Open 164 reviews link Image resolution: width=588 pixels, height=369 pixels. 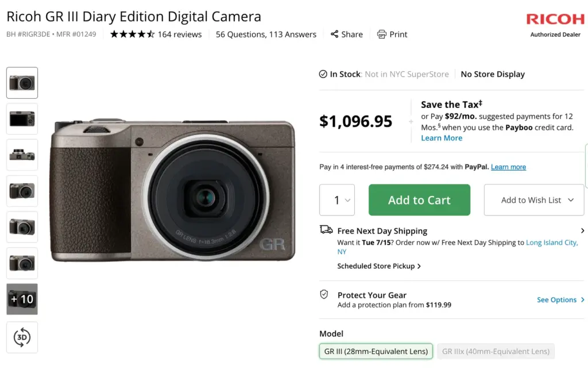click(180, 34)
